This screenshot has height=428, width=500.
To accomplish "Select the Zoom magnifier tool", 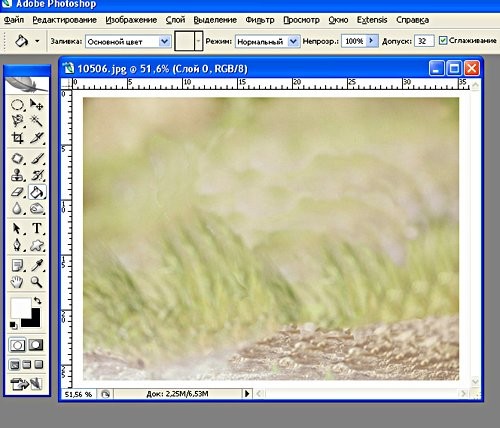I will pos(36,282).
